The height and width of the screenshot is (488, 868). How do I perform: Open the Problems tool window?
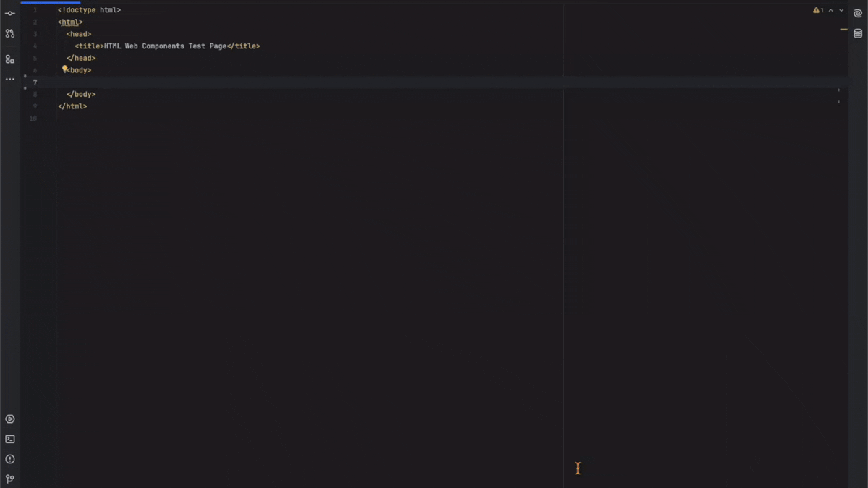pos(9,458)
